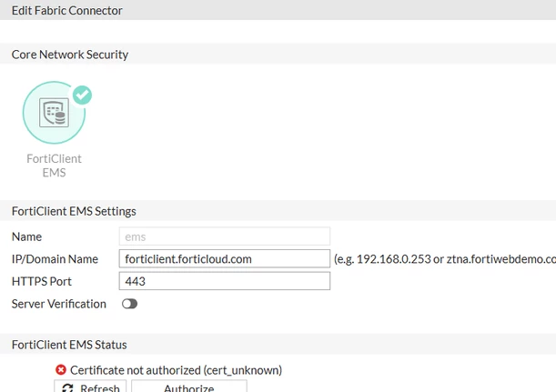Authorize the EMS certificate

tap(189, 387)
